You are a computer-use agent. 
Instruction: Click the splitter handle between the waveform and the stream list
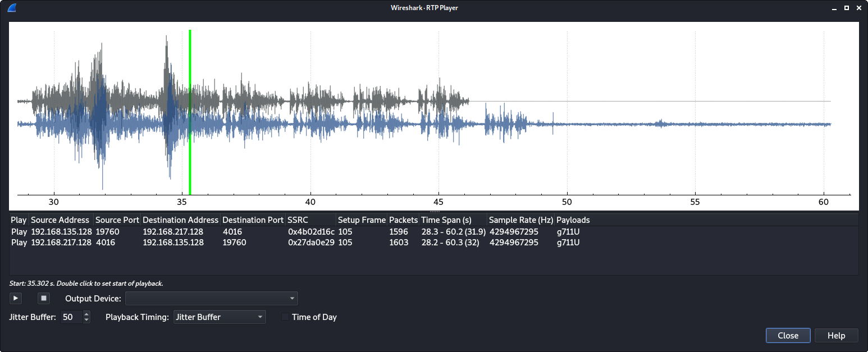434,211
